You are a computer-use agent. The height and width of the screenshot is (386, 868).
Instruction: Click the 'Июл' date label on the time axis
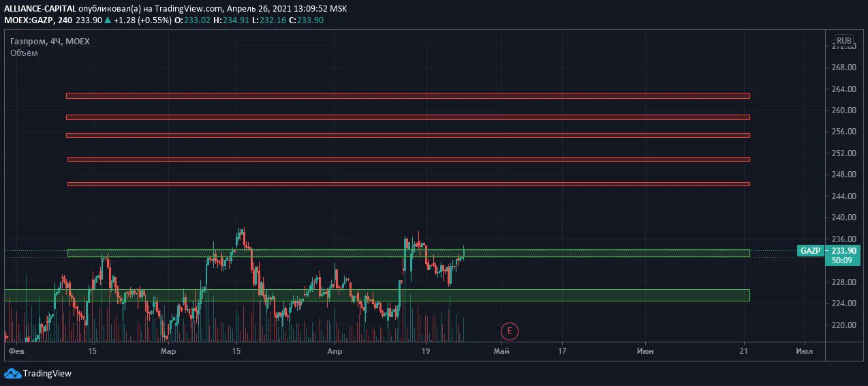pyautogui.click(x=804, y=352)
